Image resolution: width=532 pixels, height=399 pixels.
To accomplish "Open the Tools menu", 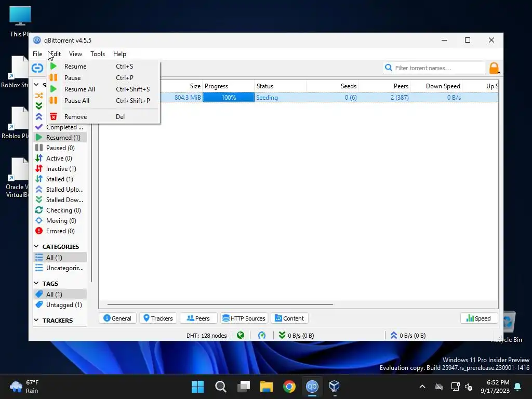I will pos(98,54).
